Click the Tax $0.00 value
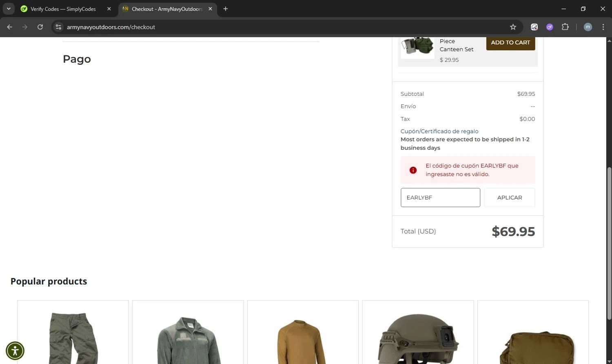Viewport: 612px width, 364px height. tap(527, 119)
